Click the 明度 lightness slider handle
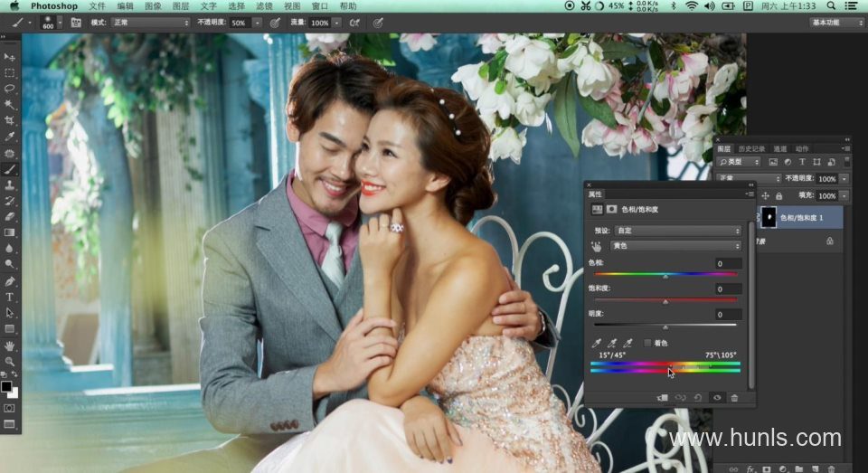This screenshot has width=868, height=473. tap(665, 327)
